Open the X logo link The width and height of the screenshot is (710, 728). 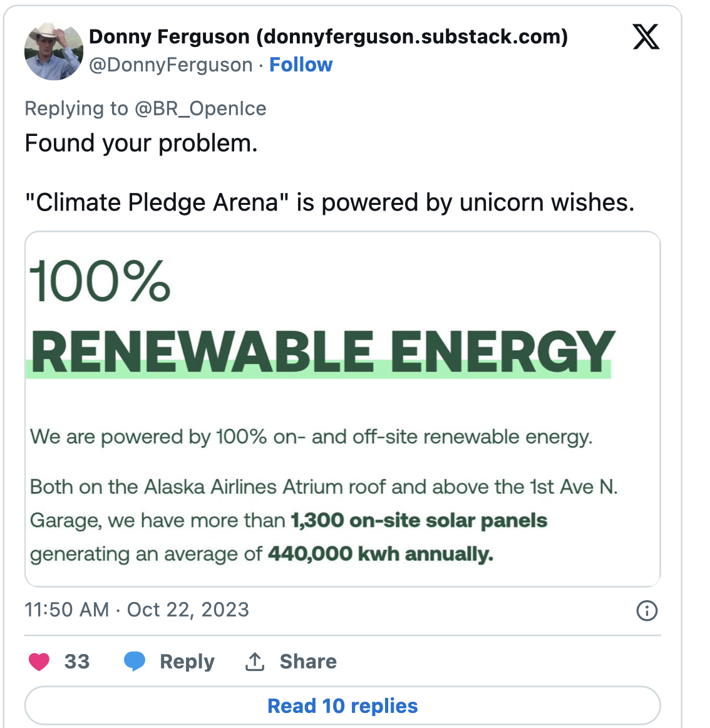click(646, 37)
